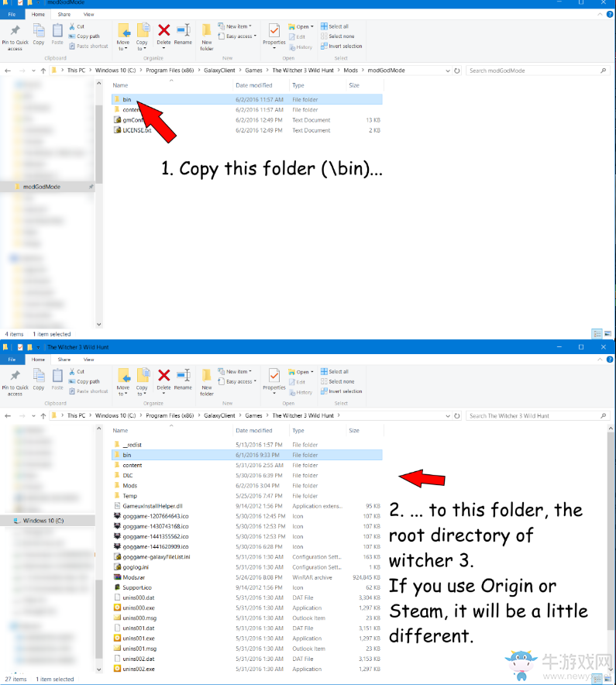This screenshot has height=685, width=616.
Task: Click Copy icon in modGodMode window ribbon
Action: (39, 35)
